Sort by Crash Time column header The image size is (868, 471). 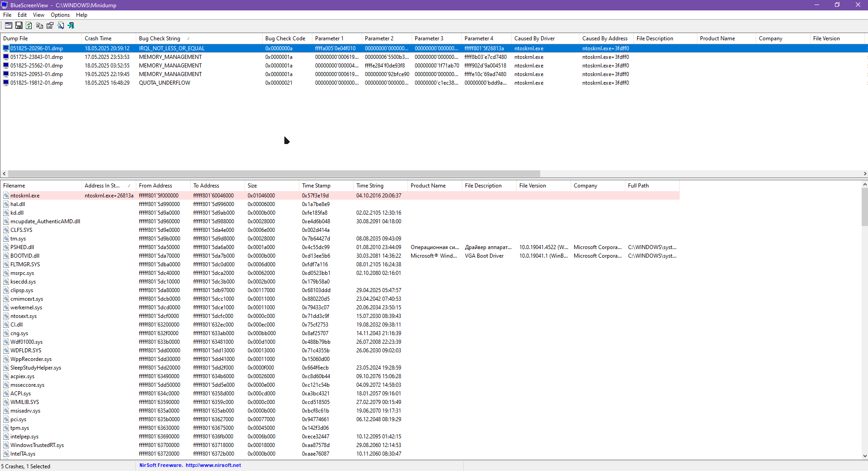(x=109, y=38)
